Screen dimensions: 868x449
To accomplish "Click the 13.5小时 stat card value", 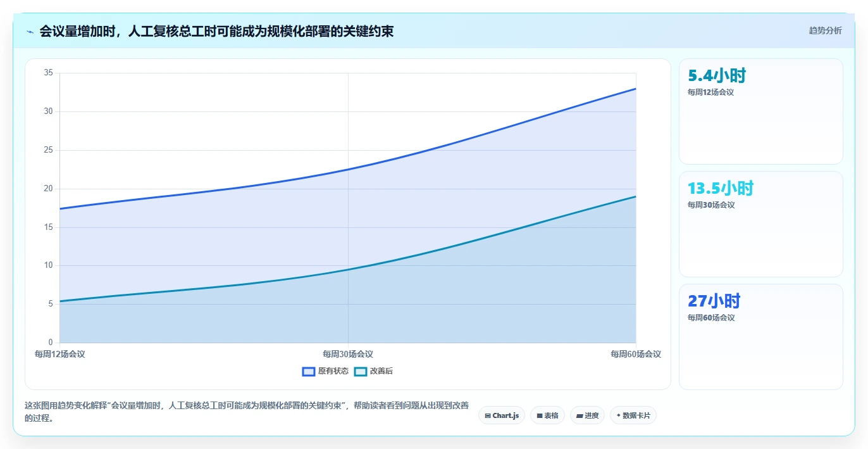I will (x=721, y=189).
